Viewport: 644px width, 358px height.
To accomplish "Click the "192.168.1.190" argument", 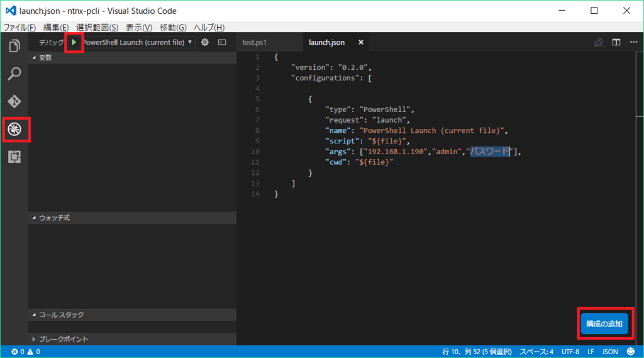I will click(x=396, y=152).
